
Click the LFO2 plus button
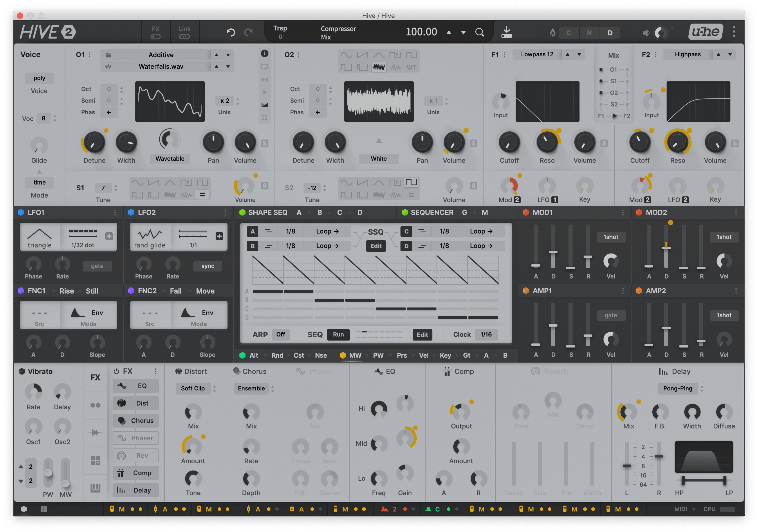219,236
